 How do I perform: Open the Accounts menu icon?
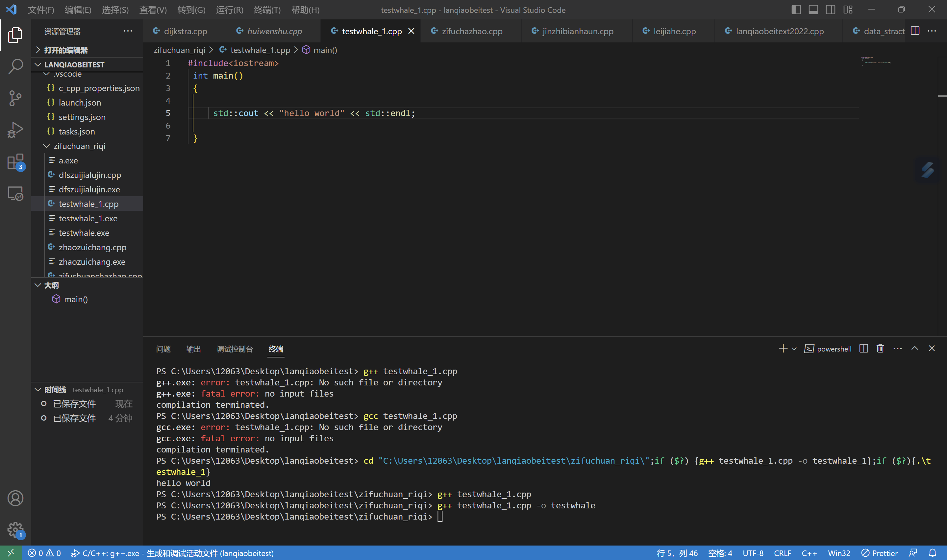pyautogui.click(x=15, y=498)
